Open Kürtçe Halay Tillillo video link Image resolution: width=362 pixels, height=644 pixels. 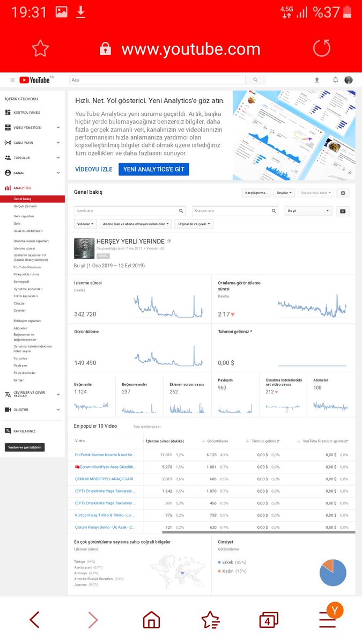click(105, 515)
